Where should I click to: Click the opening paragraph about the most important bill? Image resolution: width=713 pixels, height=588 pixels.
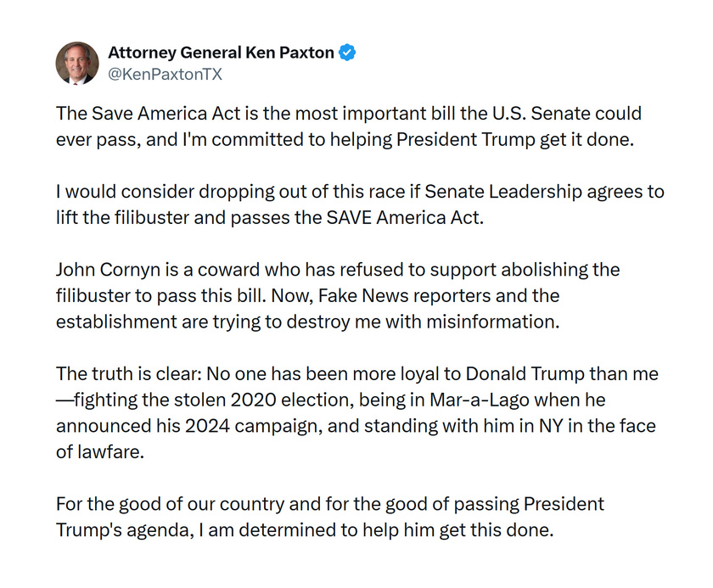[348, 126]
